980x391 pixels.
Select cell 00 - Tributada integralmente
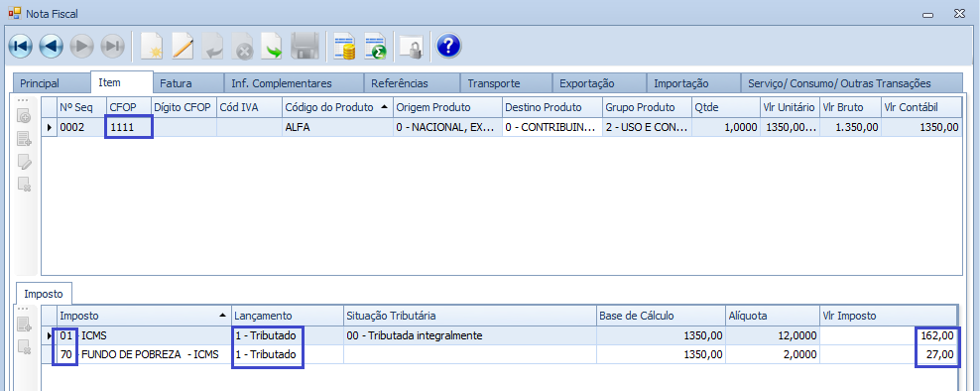470,336
